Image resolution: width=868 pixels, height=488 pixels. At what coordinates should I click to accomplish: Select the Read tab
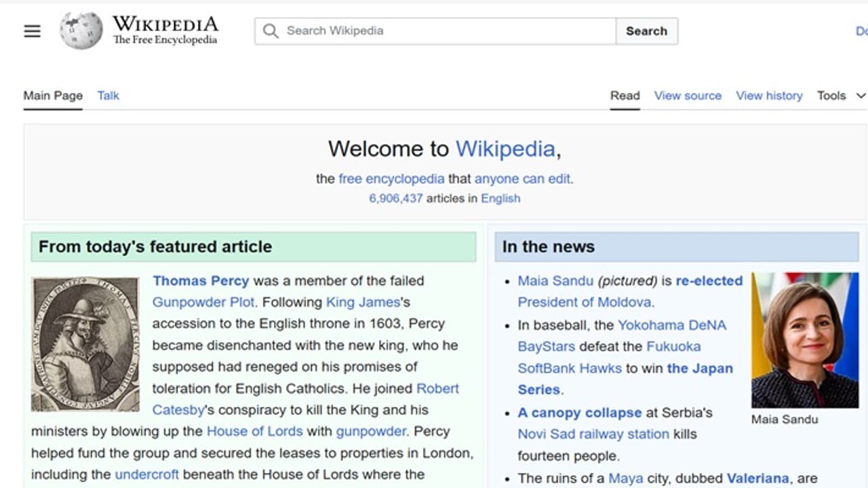[625, 96]
